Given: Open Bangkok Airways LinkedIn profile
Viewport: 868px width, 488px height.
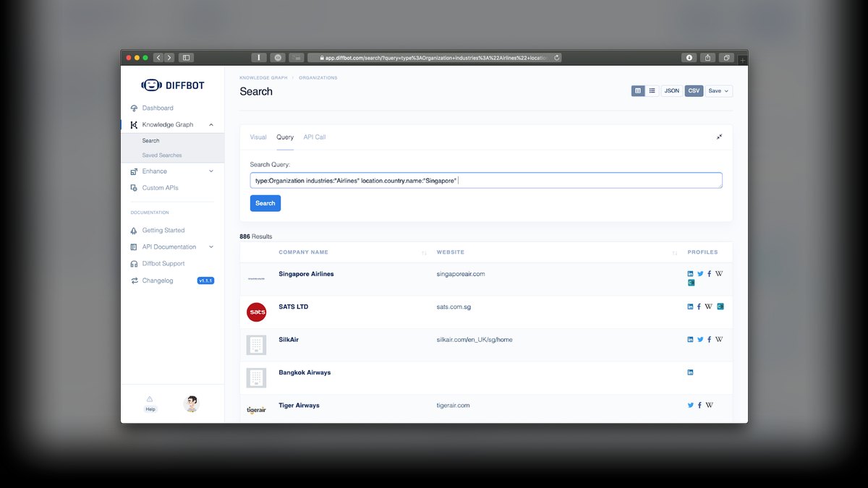Looking at the screenshot, I should pos(690,372).
